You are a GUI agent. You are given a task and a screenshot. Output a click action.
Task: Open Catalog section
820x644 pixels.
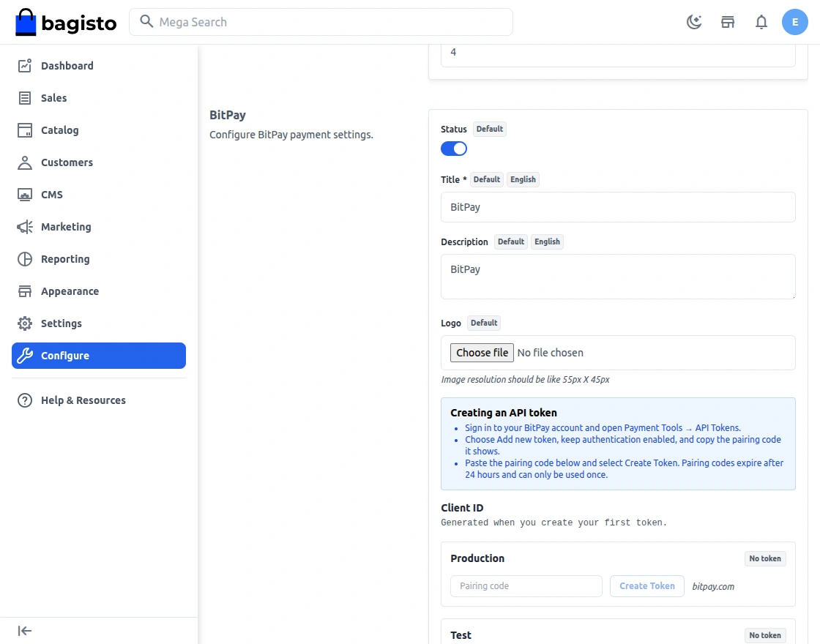[99, 130]
